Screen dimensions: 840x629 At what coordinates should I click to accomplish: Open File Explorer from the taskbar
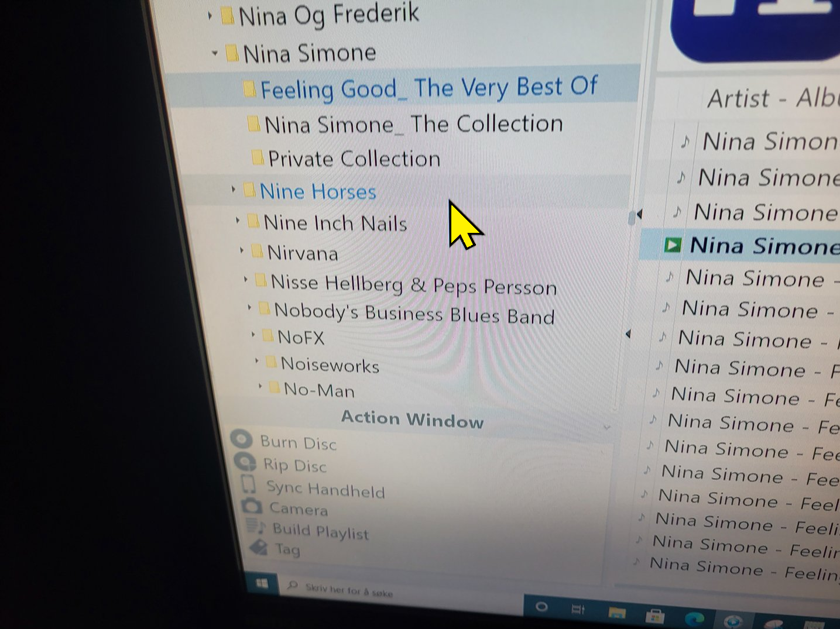pyautogui.click(x=616, y=613)
